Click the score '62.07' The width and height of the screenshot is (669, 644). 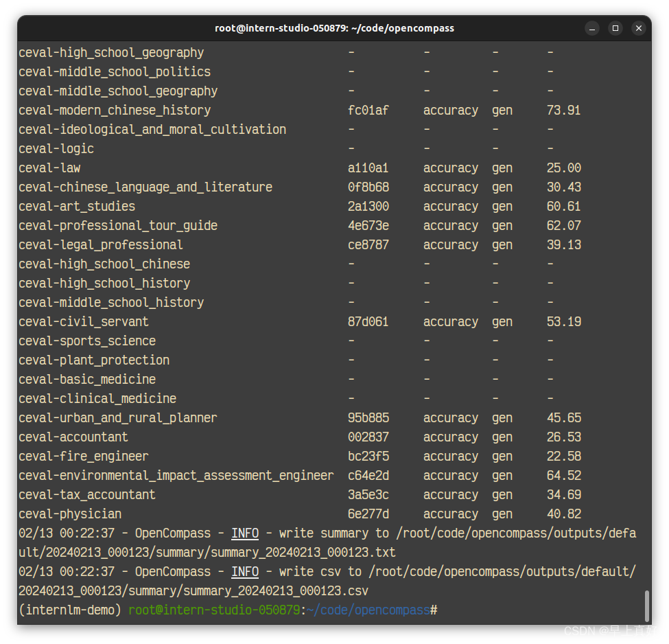(x=563, y=225)
